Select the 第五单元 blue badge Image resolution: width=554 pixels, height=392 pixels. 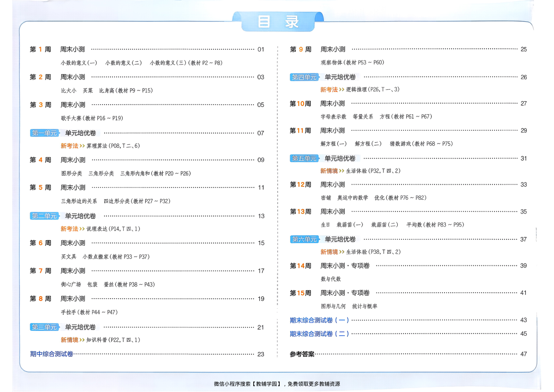304,158
